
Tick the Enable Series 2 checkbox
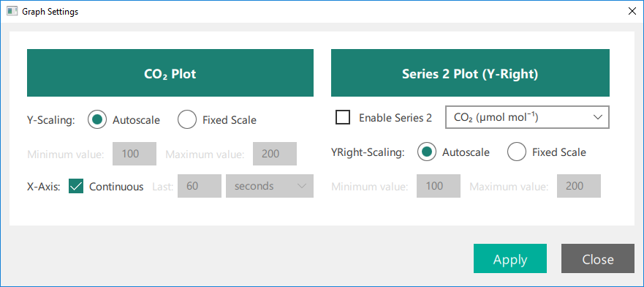coord(343,117)
